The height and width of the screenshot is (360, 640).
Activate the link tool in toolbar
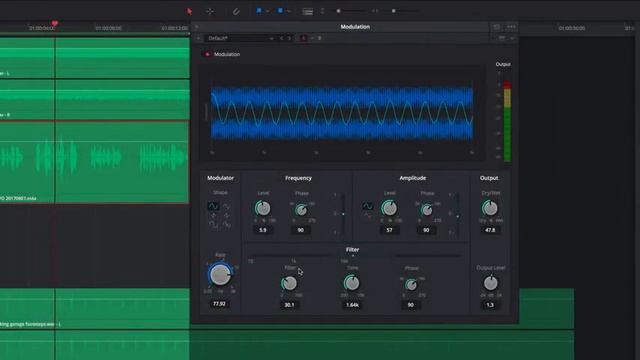point(236,11)
